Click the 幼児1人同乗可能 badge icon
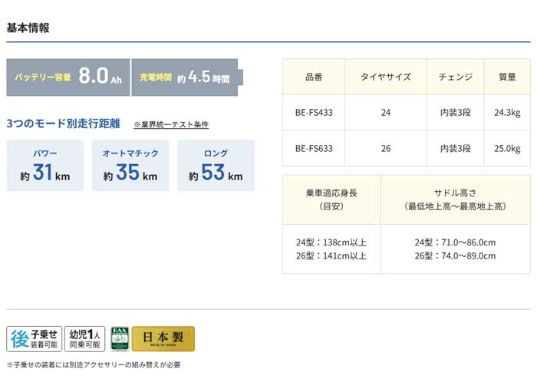537x392 pixels. 85,339
